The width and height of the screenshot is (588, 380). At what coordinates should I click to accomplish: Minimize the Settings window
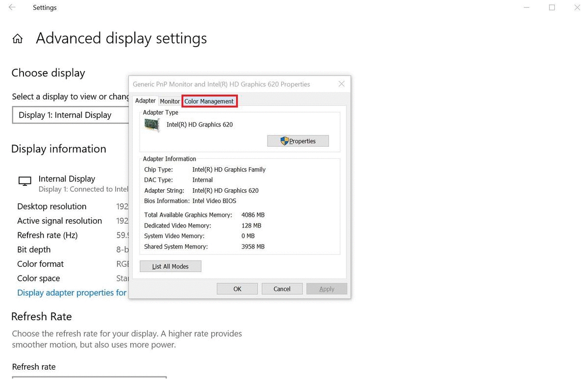pos(527,7)
